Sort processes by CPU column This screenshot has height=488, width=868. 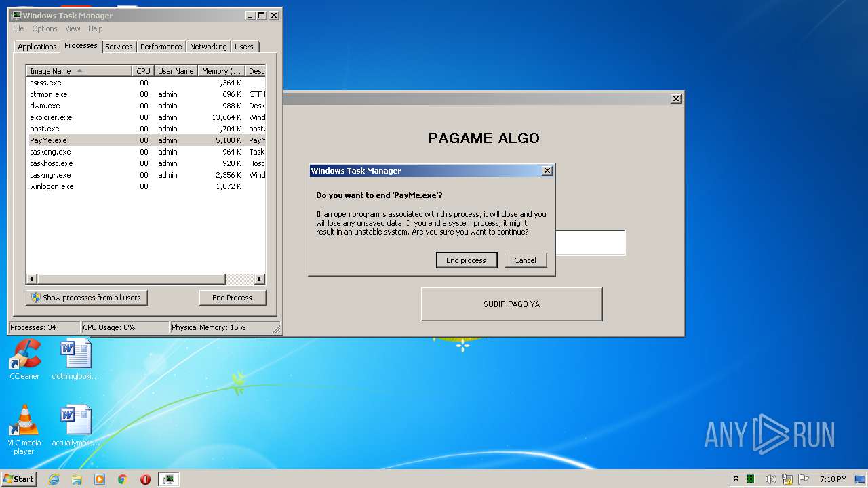tap(143, 71)
